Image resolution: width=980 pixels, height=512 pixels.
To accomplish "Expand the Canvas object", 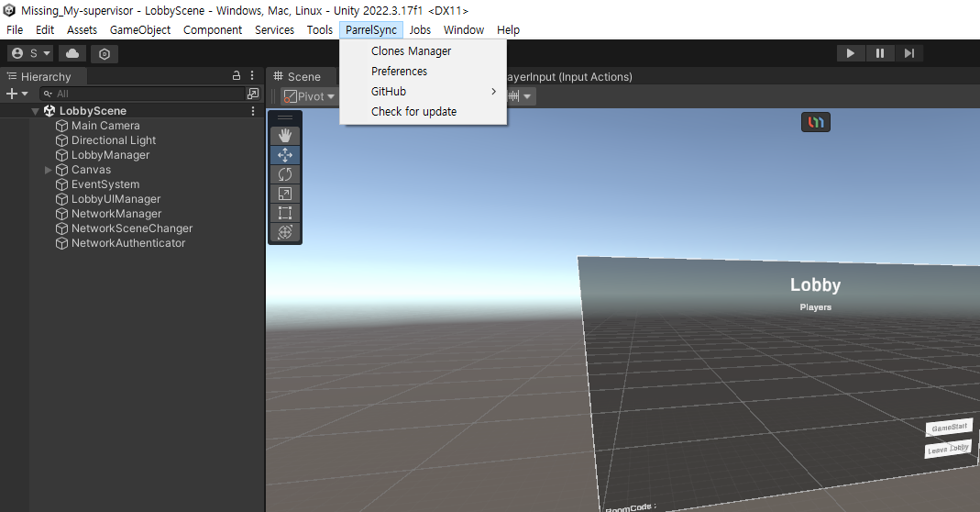I will (x=48, y=170).
